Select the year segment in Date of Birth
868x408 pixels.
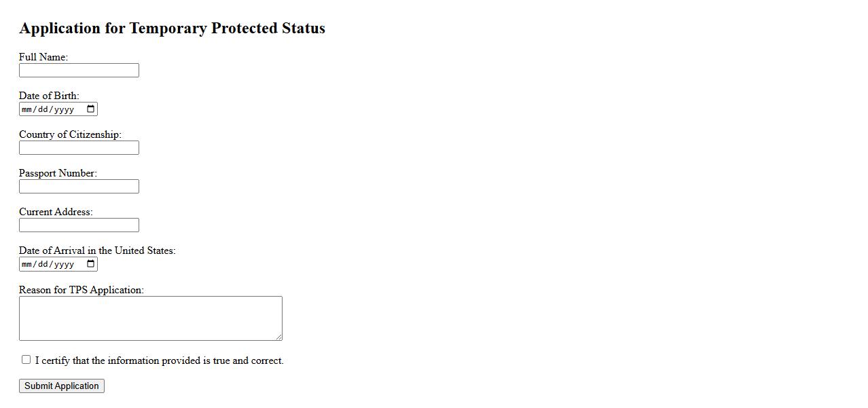click(64, 109)
